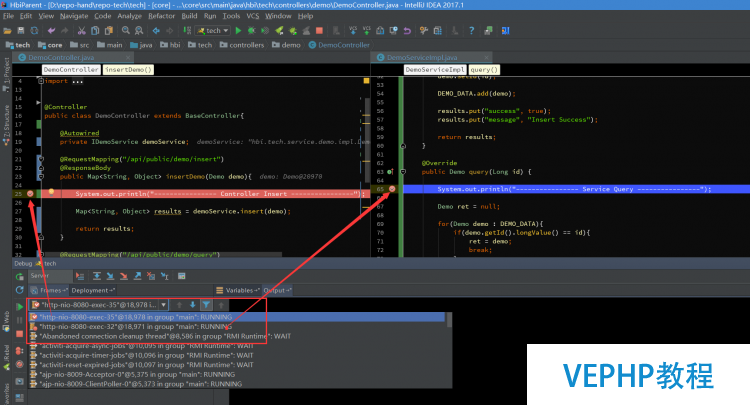Open the Run menu
Screen dimensions: 750x405
(x=210, y=16)
